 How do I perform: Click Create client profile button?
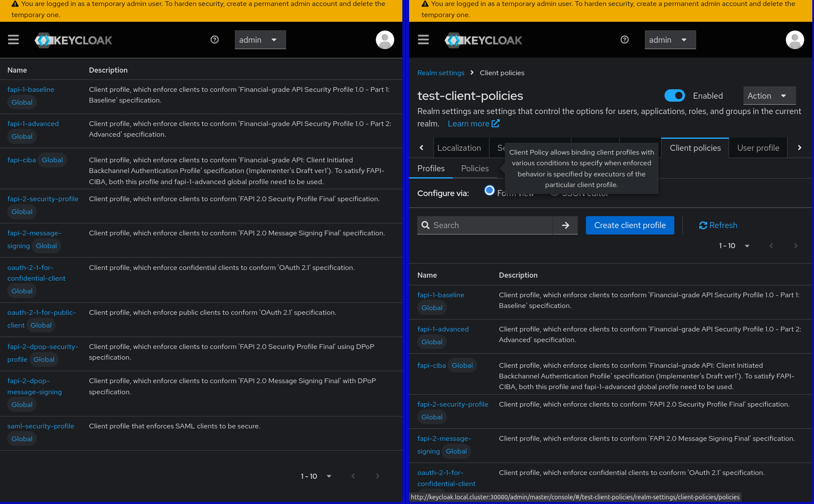tap(630, 225)
